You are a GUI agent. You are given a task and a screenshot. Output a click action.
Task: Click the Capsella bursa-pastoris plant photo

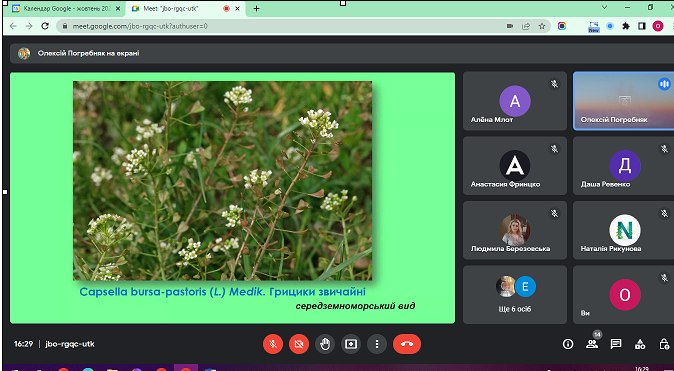point(222,181)
